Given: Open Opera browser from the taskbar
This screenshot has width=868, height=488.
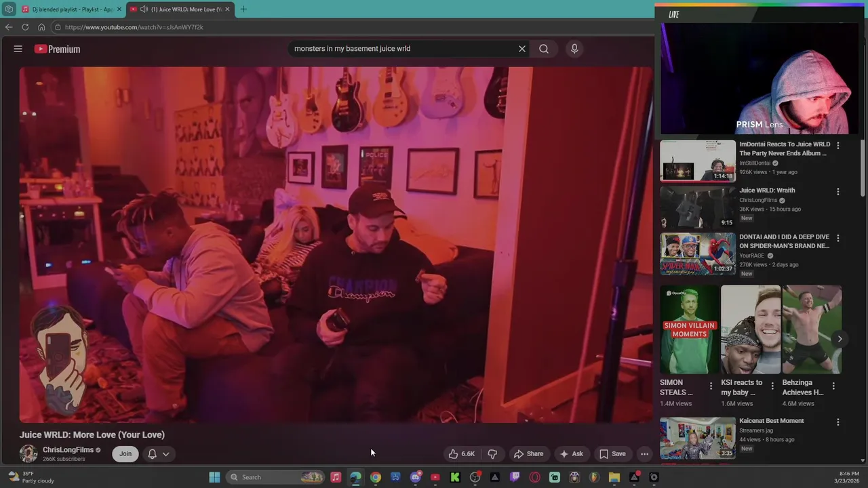Looking at the screenshot, I should [534, 477].
